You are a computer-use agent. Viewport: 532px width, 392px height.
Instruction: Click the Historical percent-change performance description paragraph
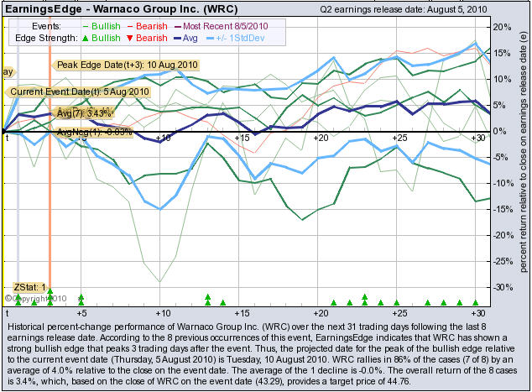point(261,354)
